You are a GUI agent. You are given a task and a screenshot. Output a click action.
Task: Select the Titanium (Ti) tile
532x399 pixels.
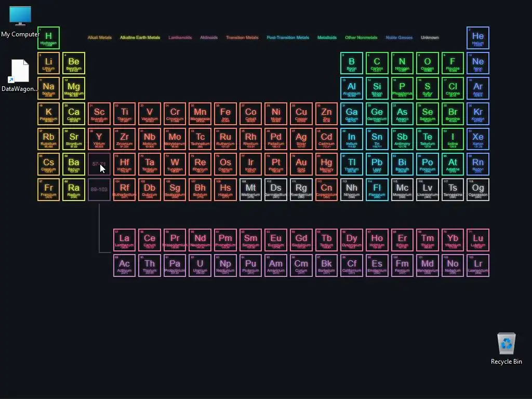(124, 114)
